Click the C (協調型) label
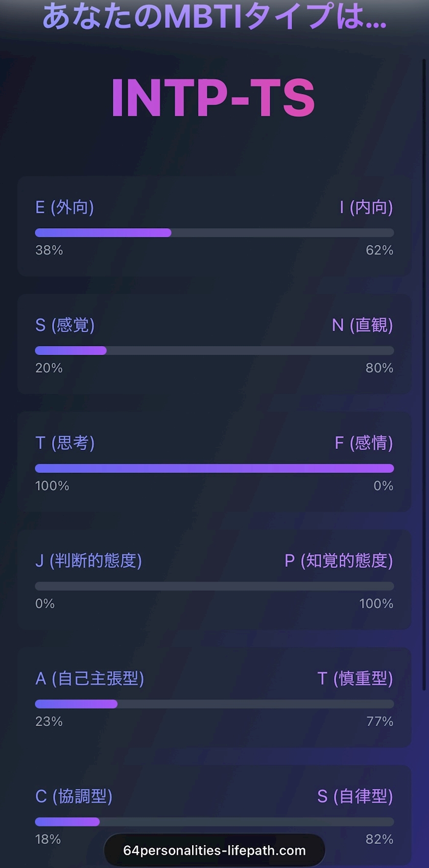 (x=74, y=797)
